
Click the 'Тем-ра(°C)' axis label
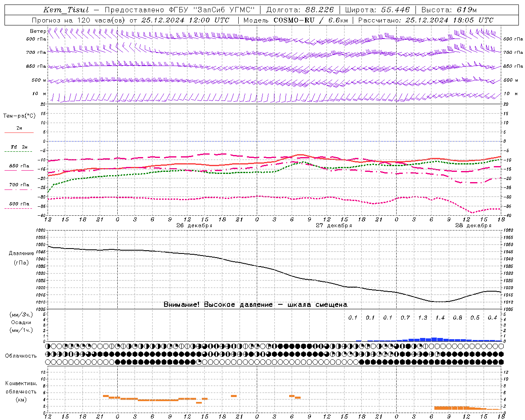coord(19,116)
